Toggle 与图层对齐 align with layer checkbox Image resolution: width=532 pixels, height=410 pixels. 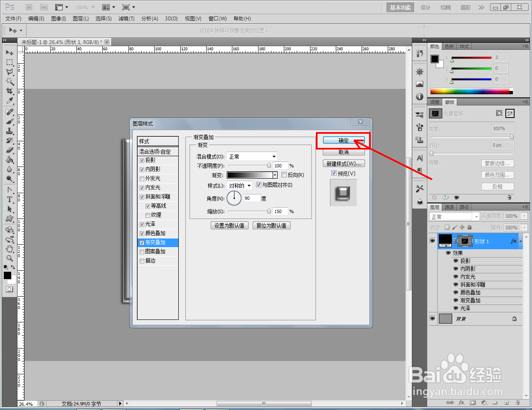point(259,185)
